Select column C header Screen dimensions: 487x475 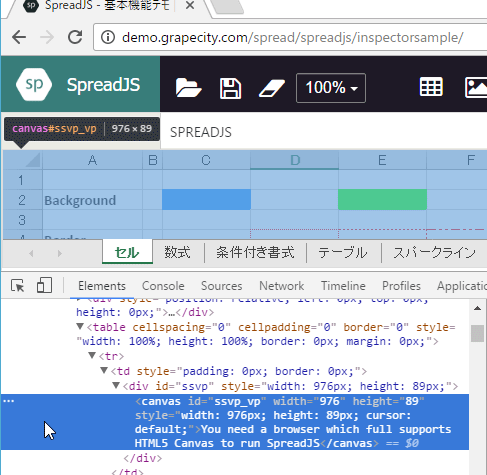pyautogui.click(x=206, y=160)
